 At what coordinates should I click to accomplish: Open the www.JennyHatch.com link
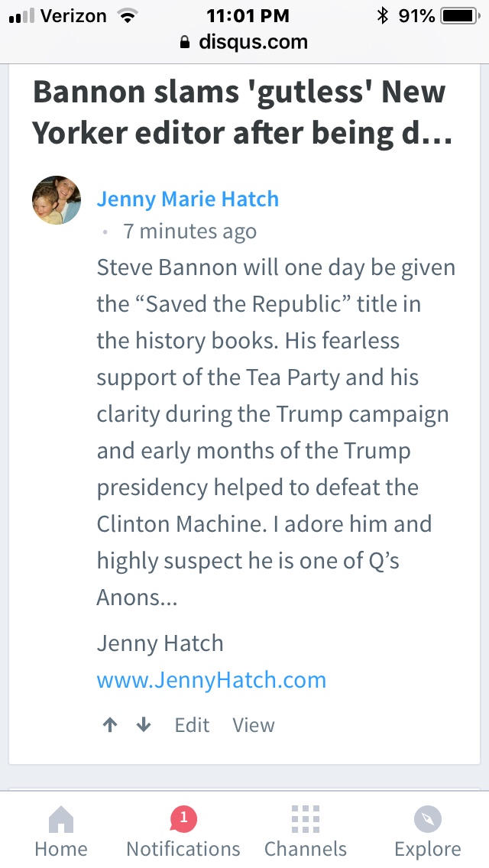(211, 680)
